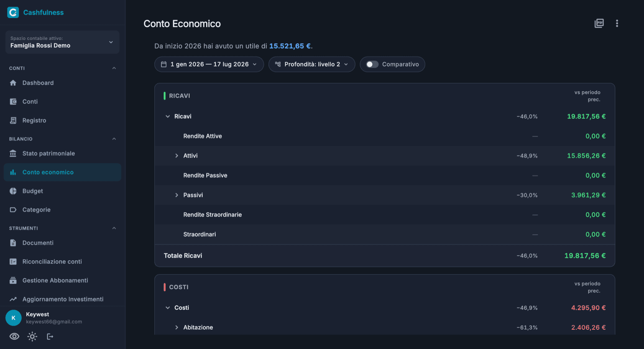This screenshot has width=644, height=349.
Task: Select Conto economico in sidebar
Action: 62,172
